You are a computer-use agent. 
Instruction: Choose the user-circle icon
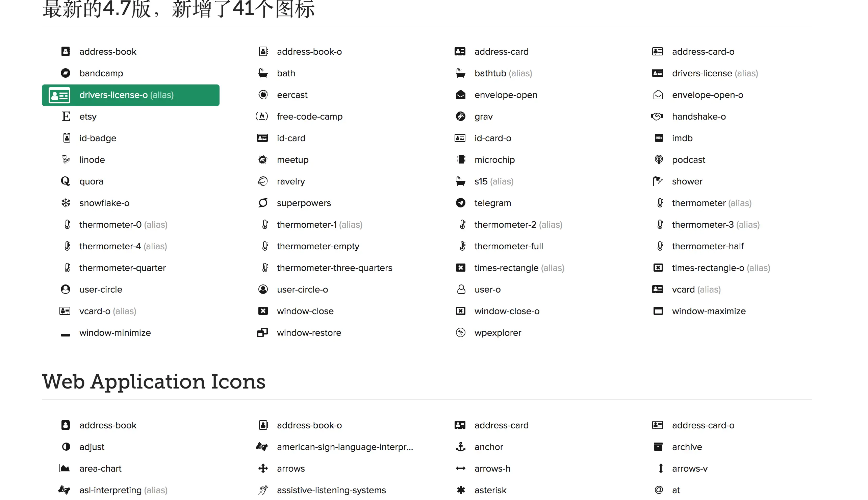[65, 290]
